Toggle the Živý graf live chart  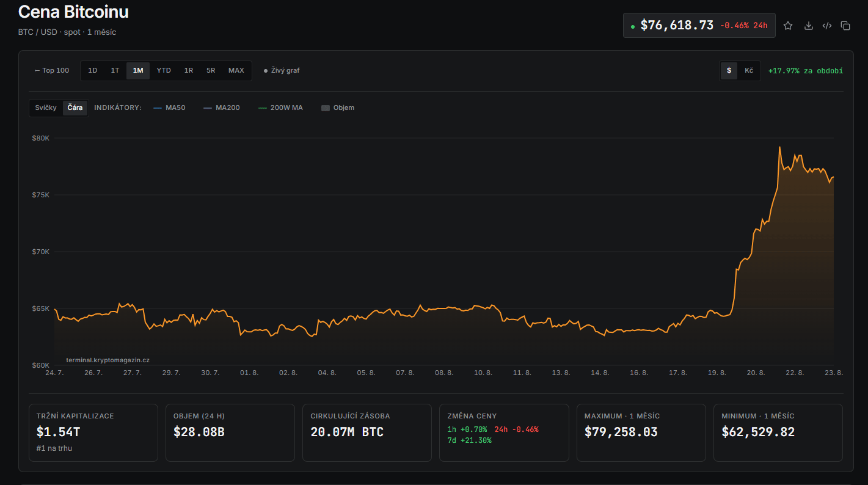point(282,70)
